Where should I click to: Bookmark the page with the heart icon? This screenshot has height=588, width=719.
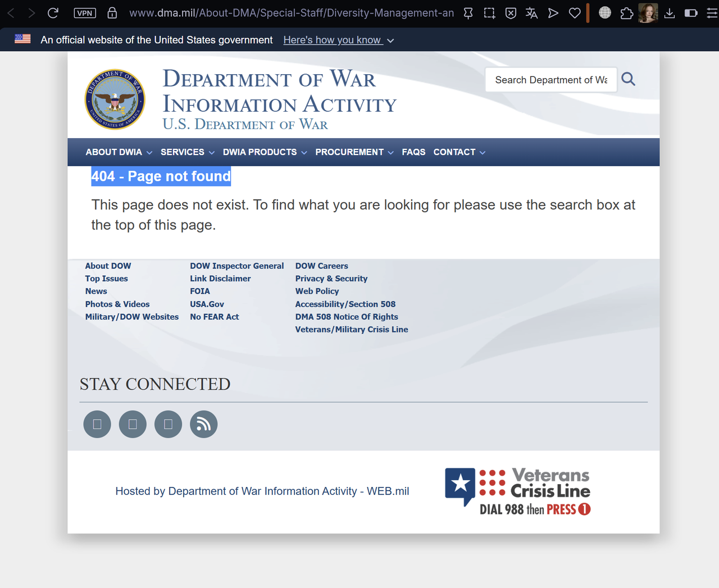[x=575, y=13]
